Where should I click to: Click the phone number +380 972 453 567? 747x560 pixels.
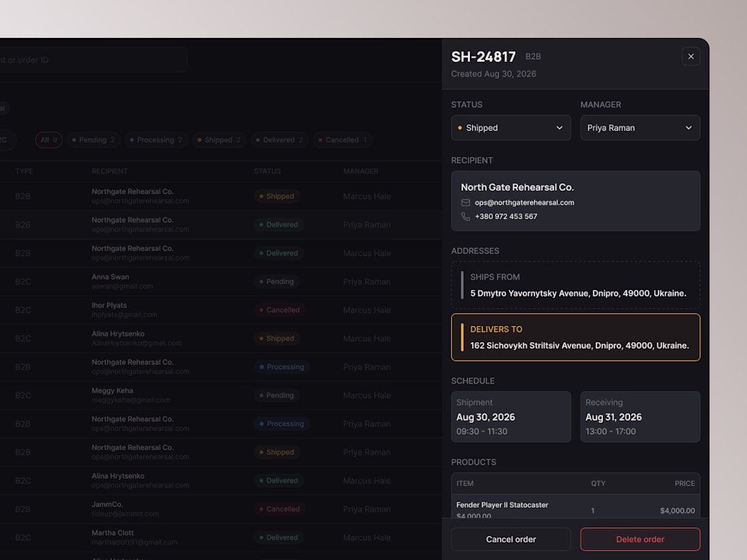(506, 216)
